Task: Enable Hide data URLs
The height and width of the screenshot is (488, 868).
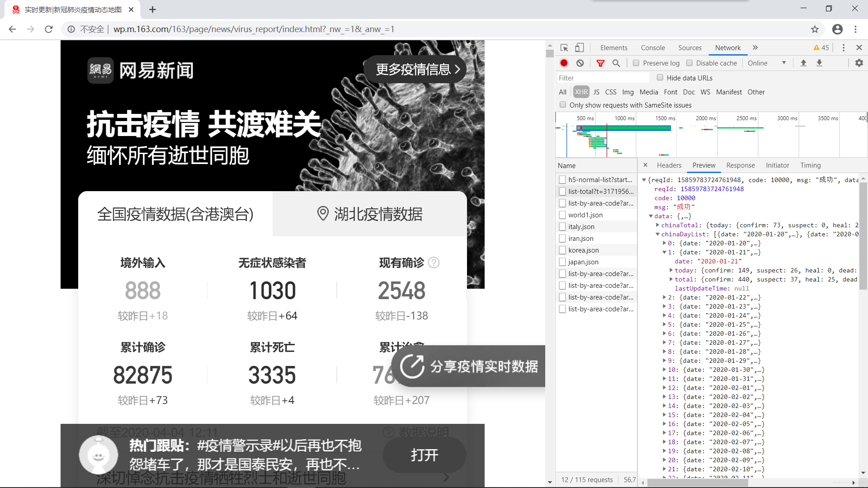Action: (x=660, y=78)
